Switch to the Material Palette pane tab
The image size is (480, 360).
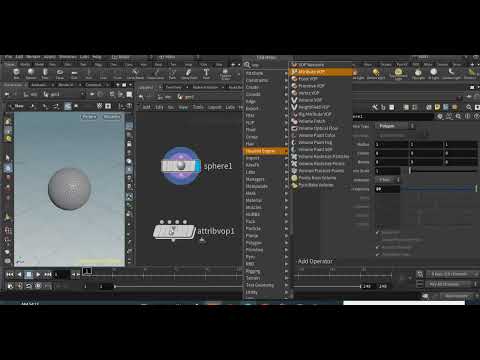(205, 87)
